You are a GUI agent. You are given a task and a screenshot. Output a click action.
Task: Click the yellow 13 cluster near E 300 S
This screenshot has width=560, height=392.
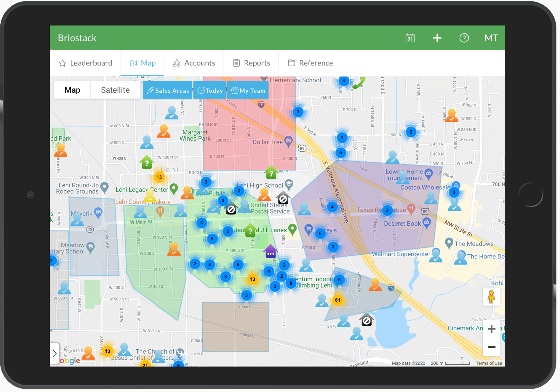(252, 279)
